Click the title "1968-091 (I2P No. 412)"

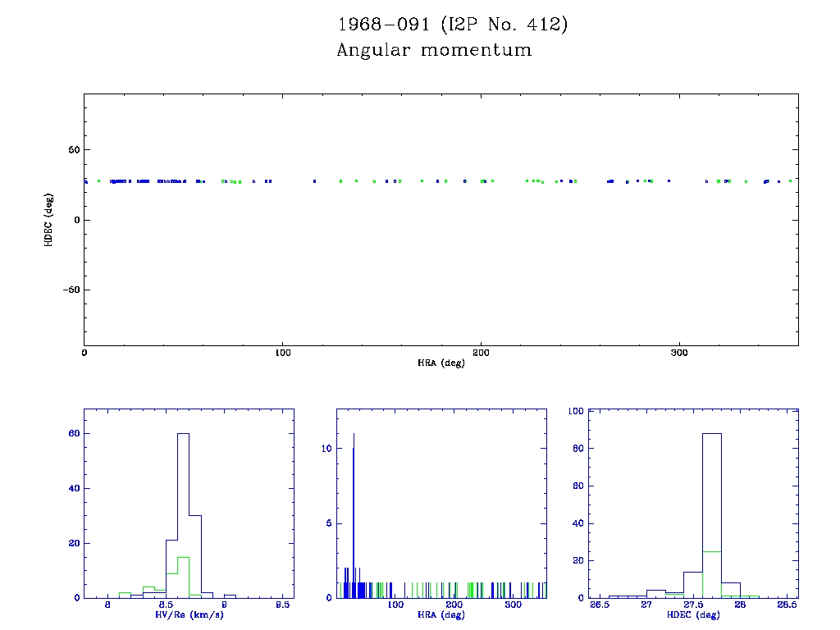[x=452, y=25]
